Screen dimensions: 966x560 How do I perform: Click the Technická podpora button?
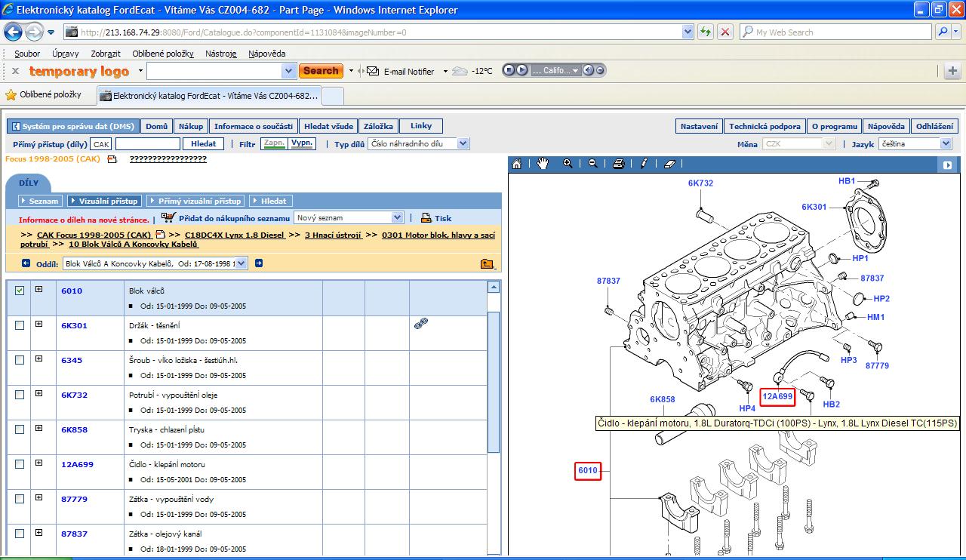[764, 126]
